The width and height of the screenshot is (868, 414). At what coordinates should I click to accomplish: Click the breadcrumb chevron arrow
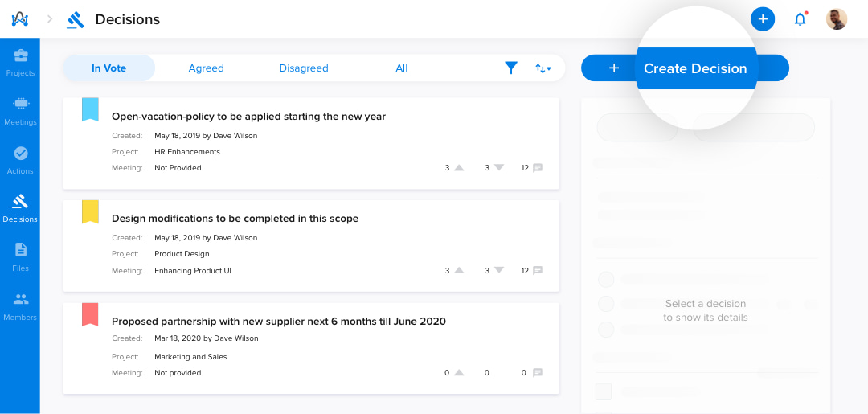pos(50,19)
